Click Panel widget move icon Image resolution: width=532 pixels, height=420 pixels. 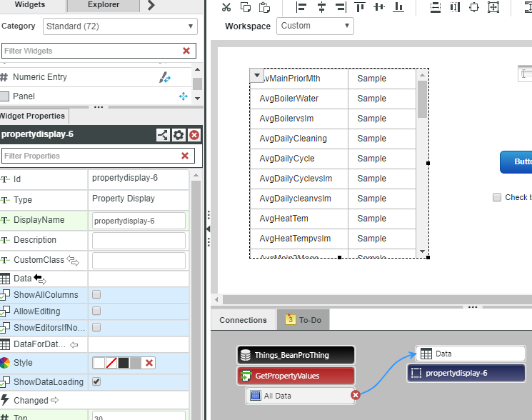(184, 96)
